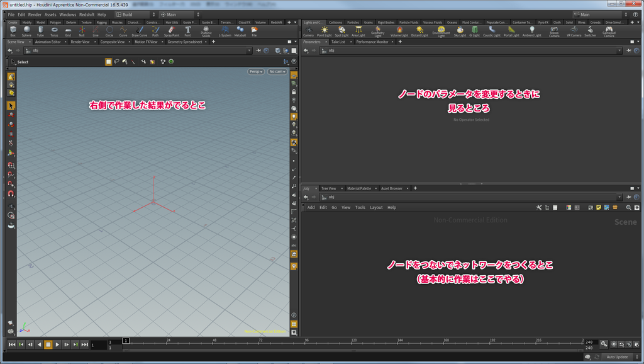Viewport: 644px width, 364px height.
Task: Click the Stop button on the playbar
Action: coord(48,344)
